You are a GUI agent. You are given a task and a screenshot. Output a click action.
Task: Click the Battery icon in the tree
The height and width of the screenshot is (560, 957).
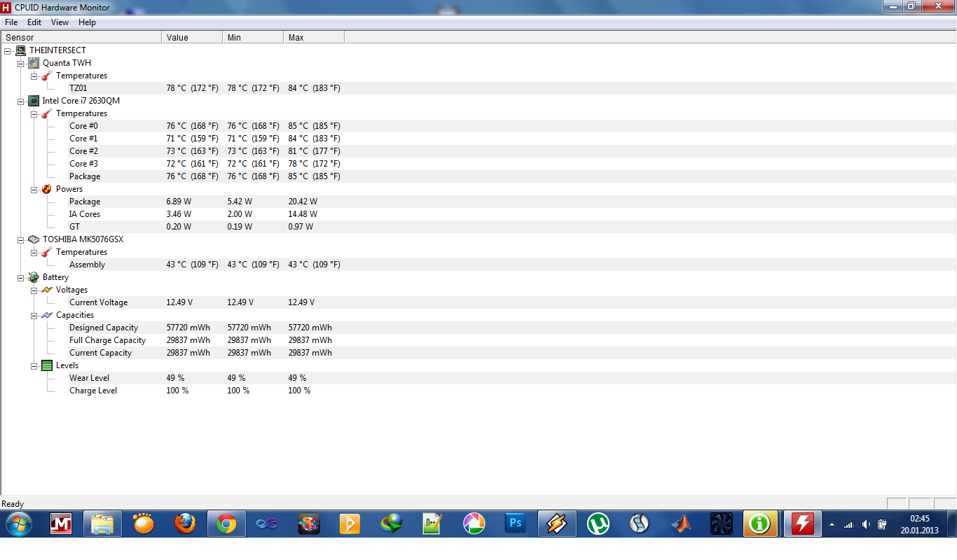(x=34, y=277)
